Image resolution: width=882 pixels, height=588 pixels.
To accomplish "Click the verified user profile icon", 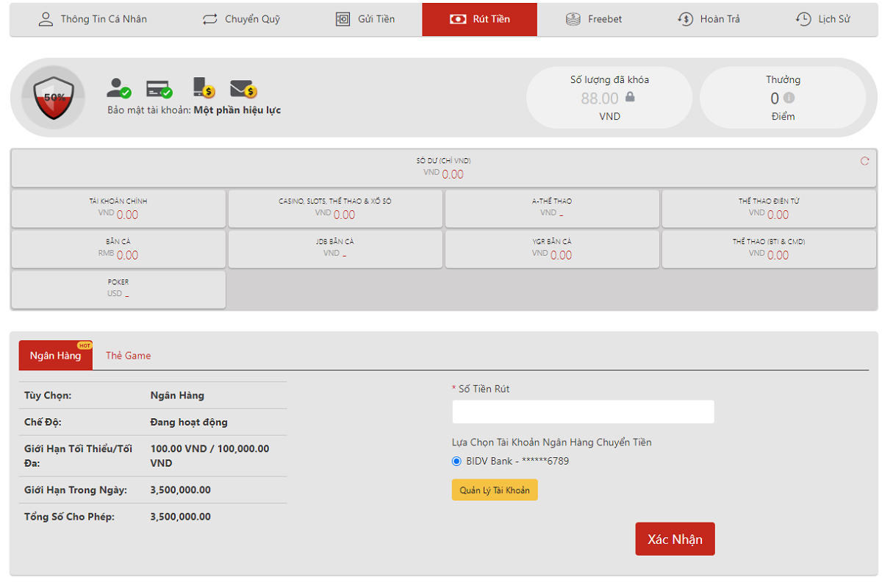I will tap(118, 88).
